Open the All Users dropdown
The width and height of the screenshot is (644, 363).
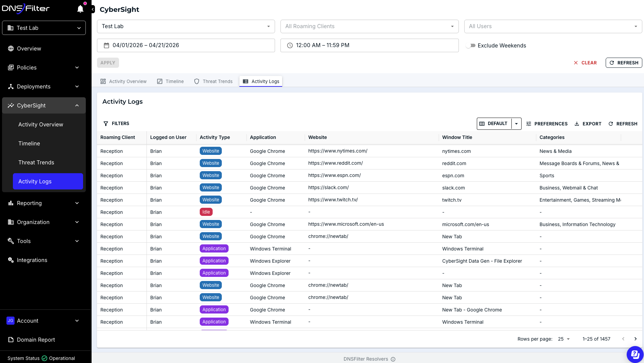[553, 26]
